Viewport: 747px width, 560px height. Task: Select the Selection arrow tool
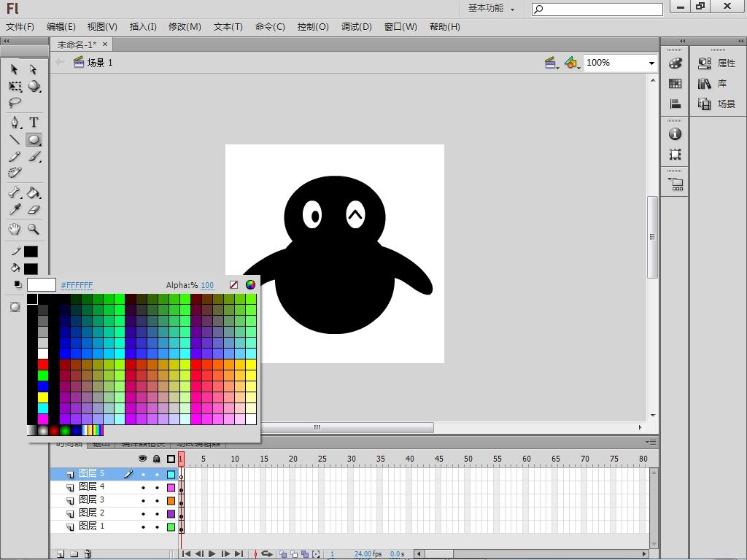pyautogui.click(x=15, y=69)
